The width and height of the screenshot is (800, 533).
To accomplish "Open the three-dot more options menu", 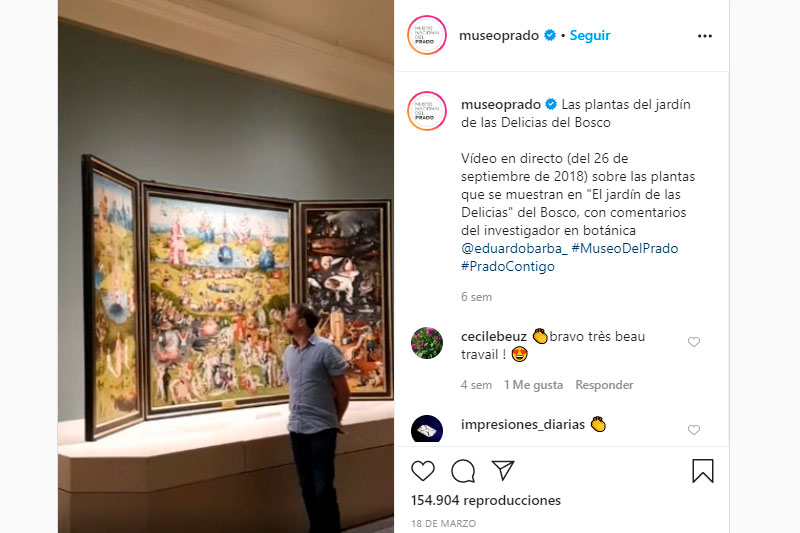I will 705,36.
